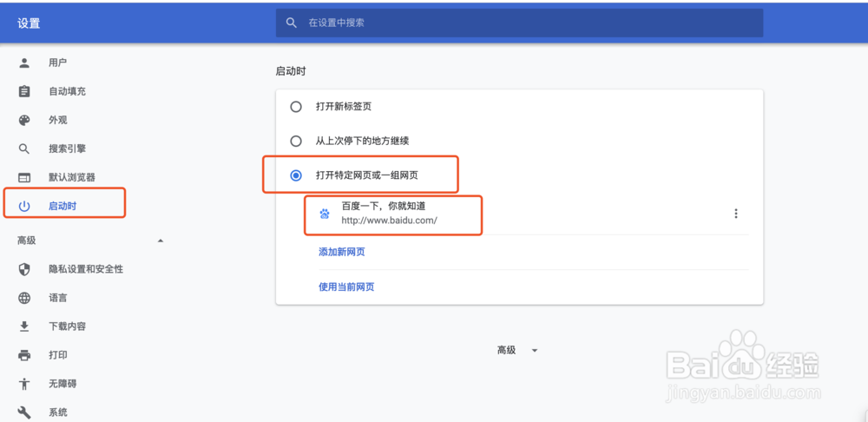Select 从上次停下的地方继续 radio option

[296, 141]
